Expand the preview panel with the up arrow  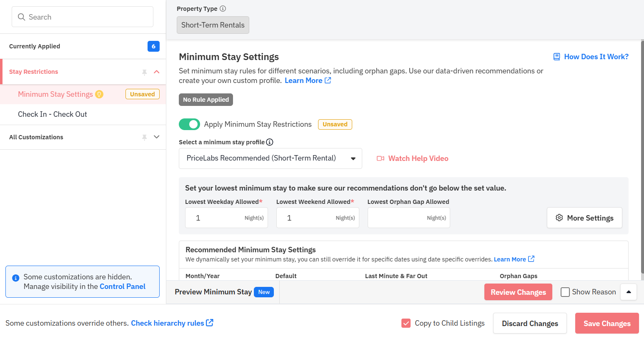pos(629,292)
